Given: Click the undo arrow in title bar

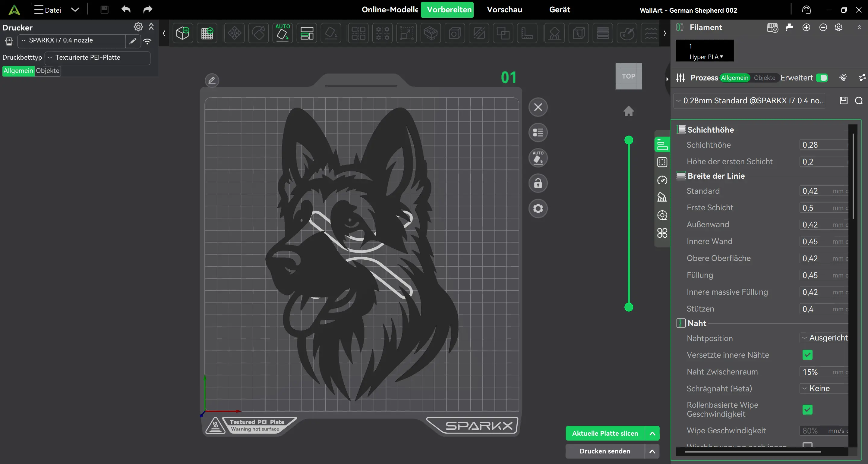Looking at the screenshot, I should pos(126,9).
